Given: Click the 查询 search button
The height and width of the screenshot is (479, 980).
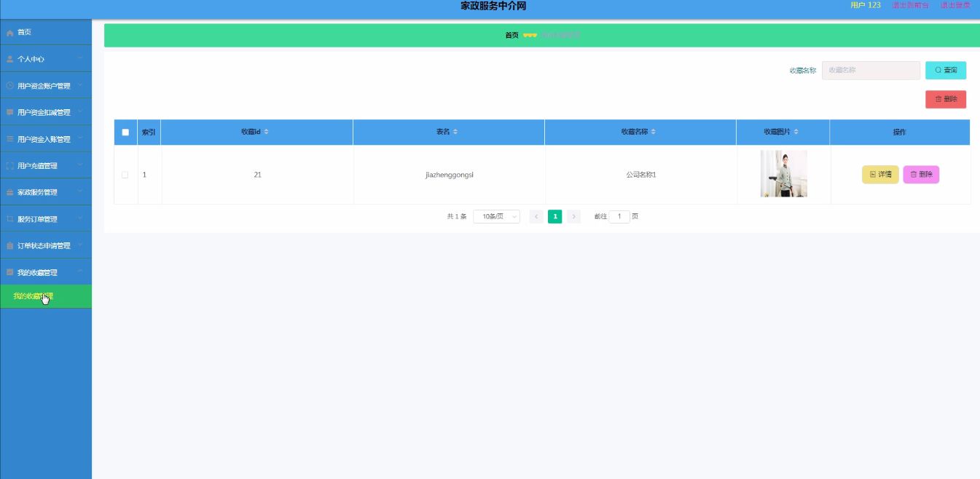Looking at the screenshot, I should click(946, 70).
